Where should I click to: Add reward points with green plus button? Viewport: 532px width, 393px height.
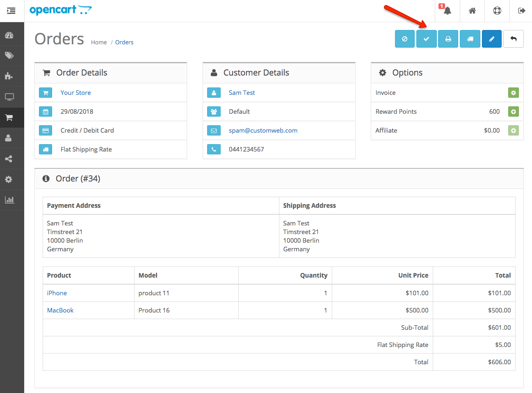(x=513, y=112)
